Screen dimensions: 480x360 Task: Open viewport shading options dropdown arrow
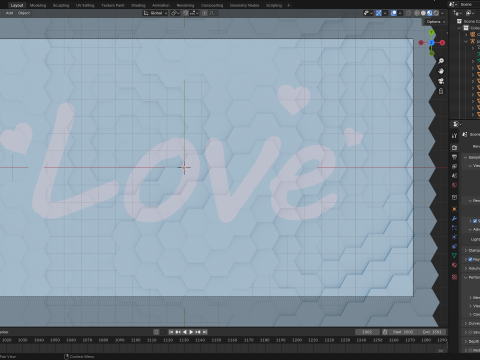pyautogui.click(x=442, y=13)
